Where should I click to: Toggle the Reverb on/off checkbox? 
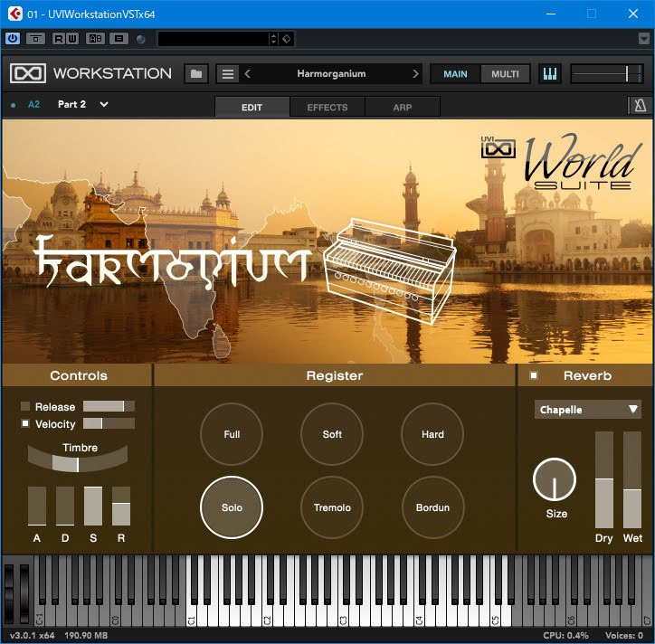pyautogui.click(x=534, y=375)
